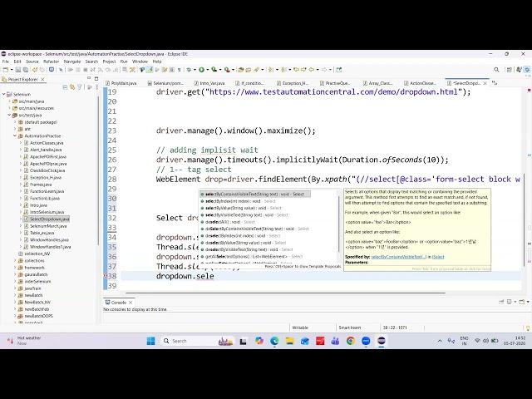Click the Debug bug icon
Viewport: 532px width, 399px height.
point(189,70)
